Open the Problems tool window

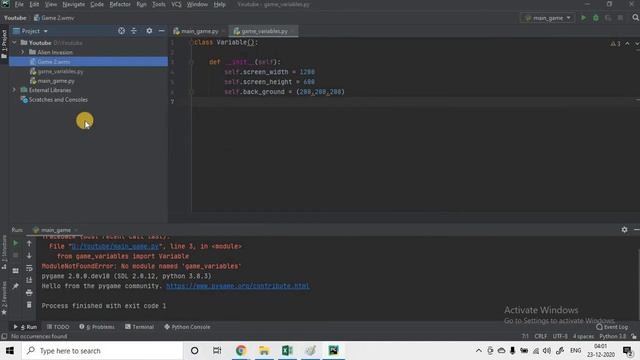click(x=97, y=327)
